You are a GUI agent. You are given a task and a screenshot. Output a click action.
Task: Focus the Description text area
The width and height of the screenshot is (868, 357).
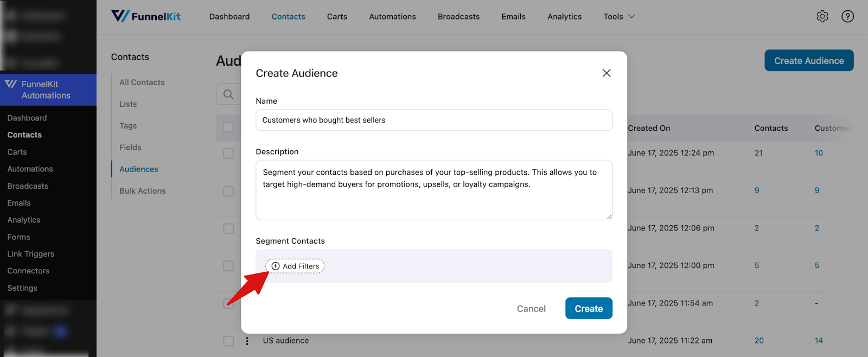(434, 190)
